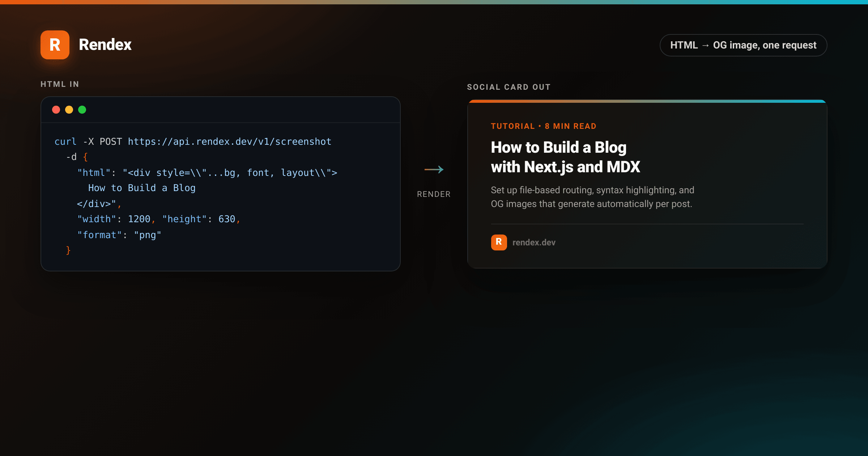Image resolution: width=868 pixels, height=456 pixels.
Task: Click the 'HTML → OG image, one request' pill
Action: pyautogui.click(x=743, y=45)
